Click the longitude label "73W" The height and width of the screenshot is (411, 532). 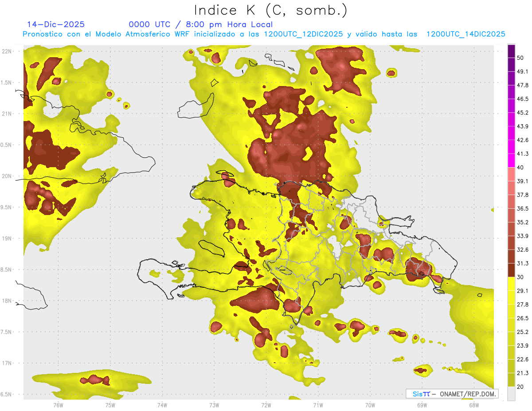tap(214, 405)
